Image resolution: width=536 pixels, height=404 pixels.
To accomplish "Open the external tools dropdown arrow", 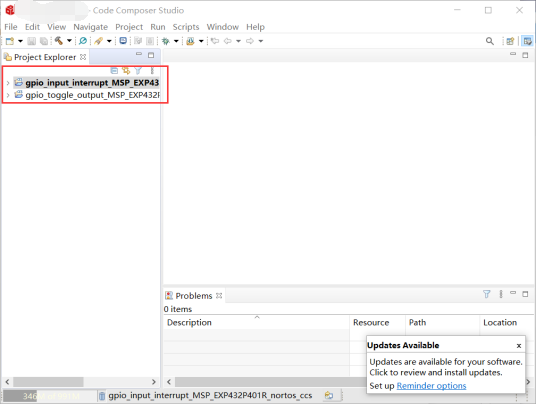I will coord(201,41).
